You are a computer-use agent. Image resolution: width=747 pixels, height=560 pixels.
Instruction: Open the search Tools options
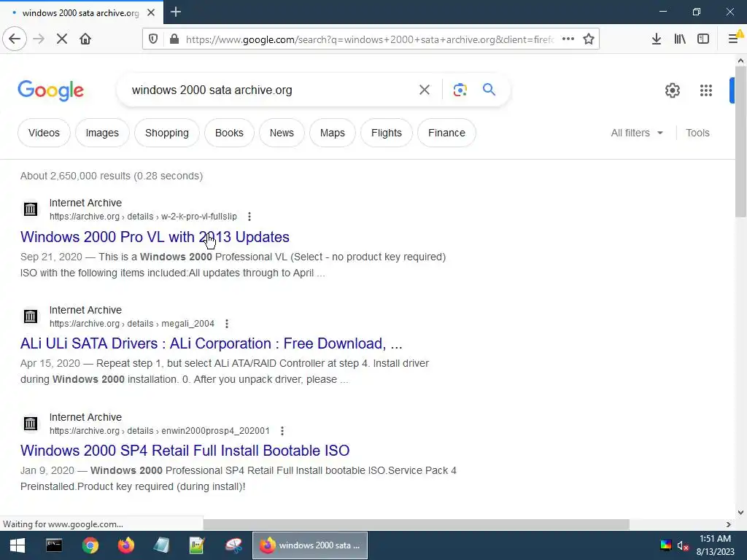click(697, 133)
